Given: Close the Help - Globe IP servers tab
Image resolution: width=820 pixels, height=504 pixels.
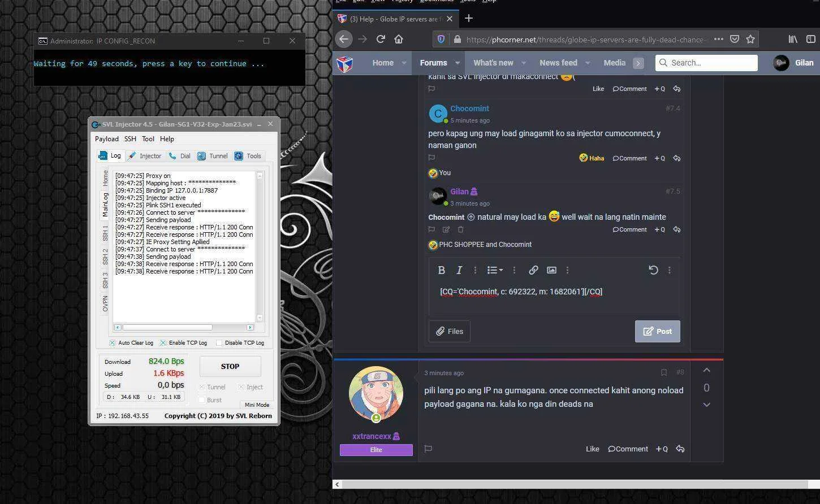Looking at the screenshot, I should [x=449, y=19].
